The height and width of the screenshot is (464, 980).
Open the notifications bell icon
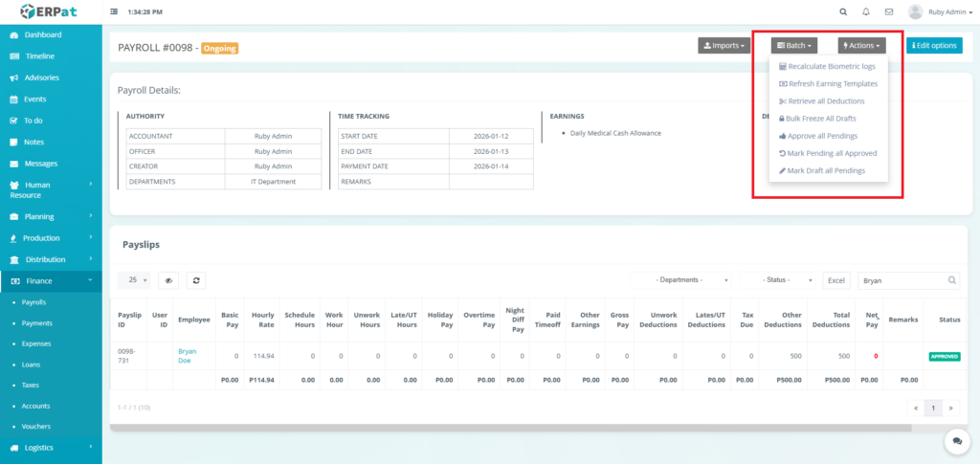pos(866,12)
